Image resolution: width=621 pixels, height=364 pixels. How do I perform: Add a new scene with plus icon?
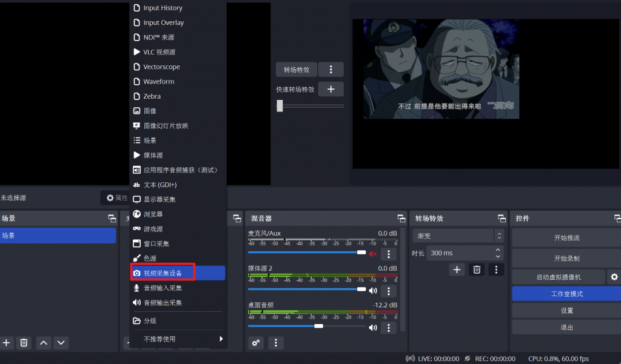[x=6, y=343]
